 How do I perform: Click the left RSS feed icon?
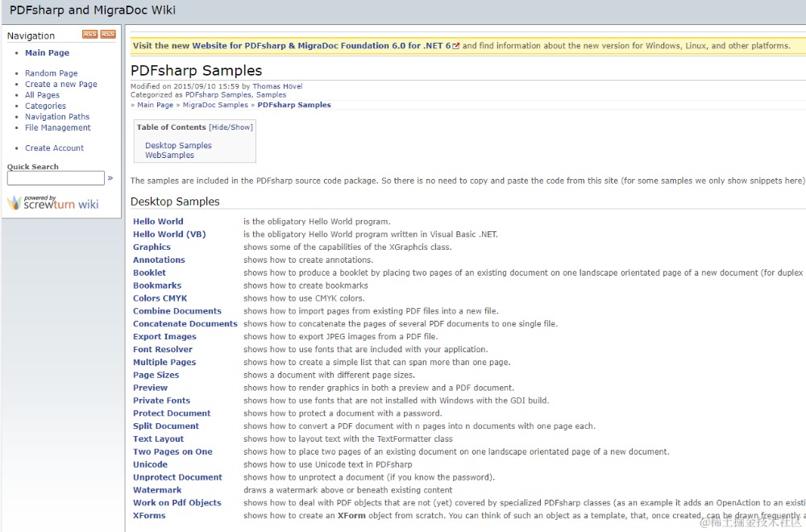[89, 35]
